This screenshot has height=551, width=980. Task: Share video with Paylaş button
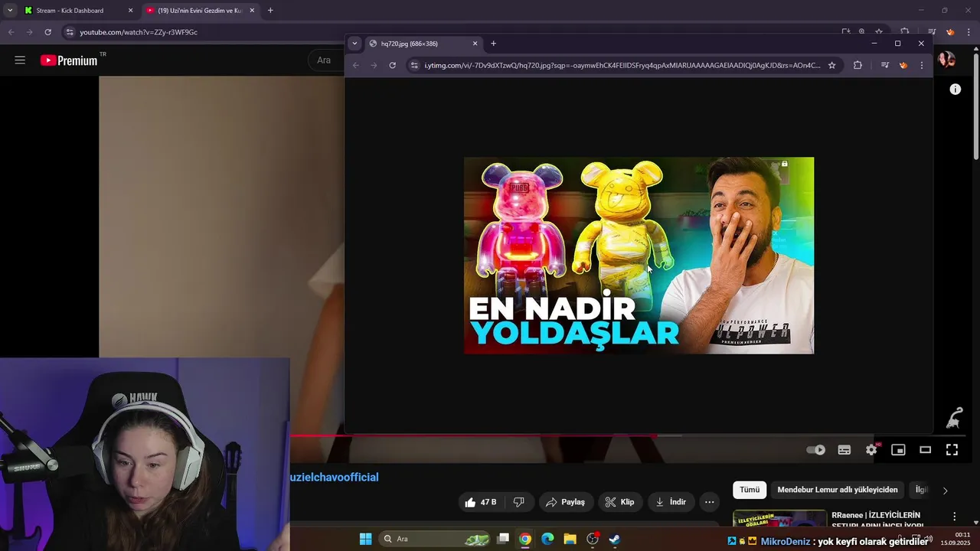565,502
